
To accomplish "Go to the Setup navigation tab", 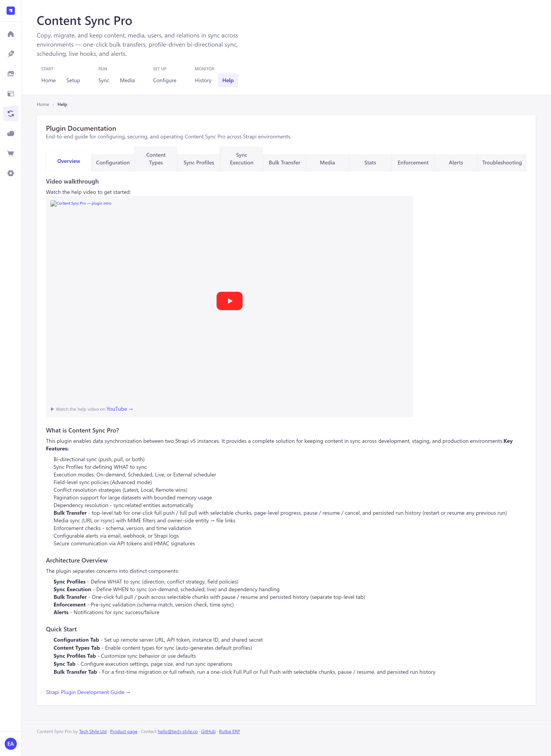I will (x=73, y=80).
